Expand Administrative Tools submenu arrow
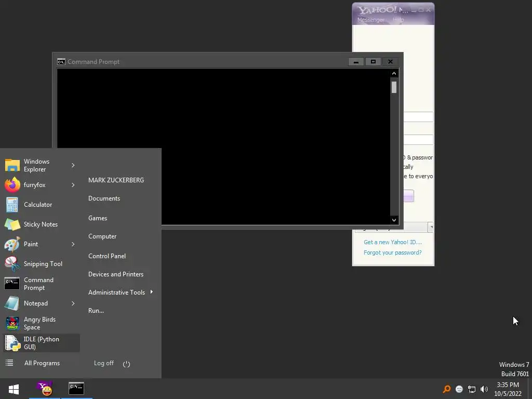Image resolution: width=532 pixels, height=399 pixels. 151,292
